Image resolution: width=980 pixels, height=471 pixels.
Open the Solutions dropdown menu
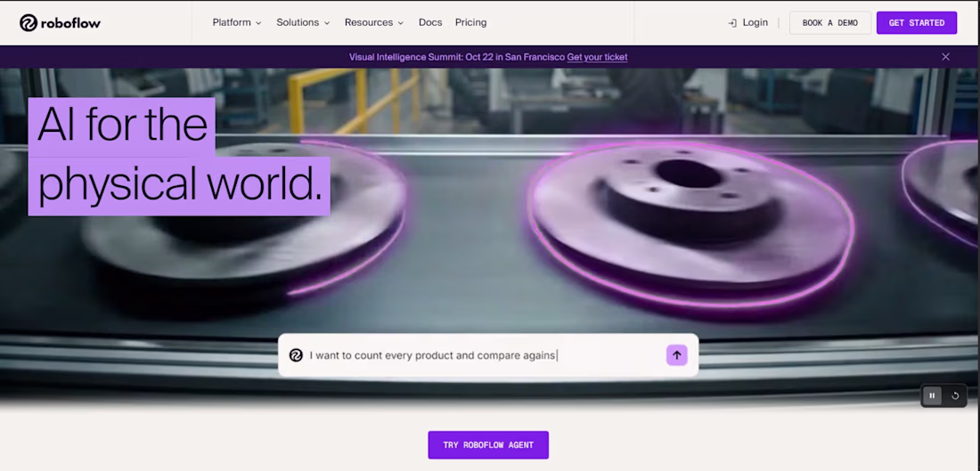coord(303,22)
